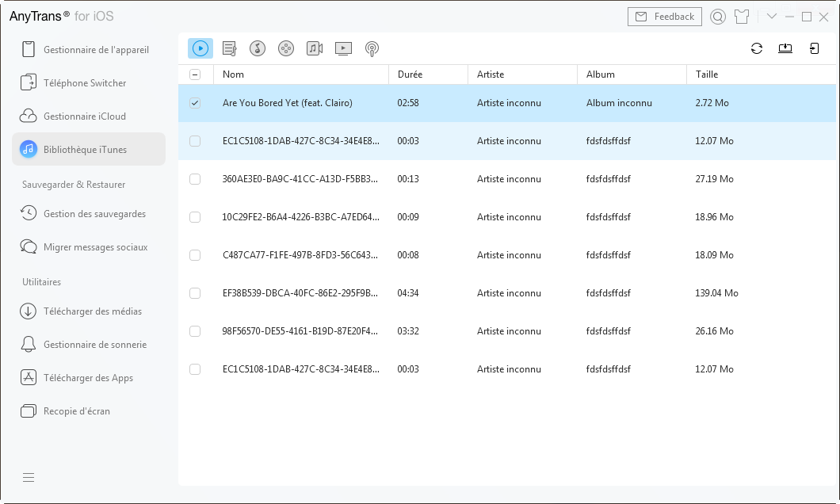The image size is (840, 504).
Task: Open the Movies reel category icon
Action: coord(286,48)
